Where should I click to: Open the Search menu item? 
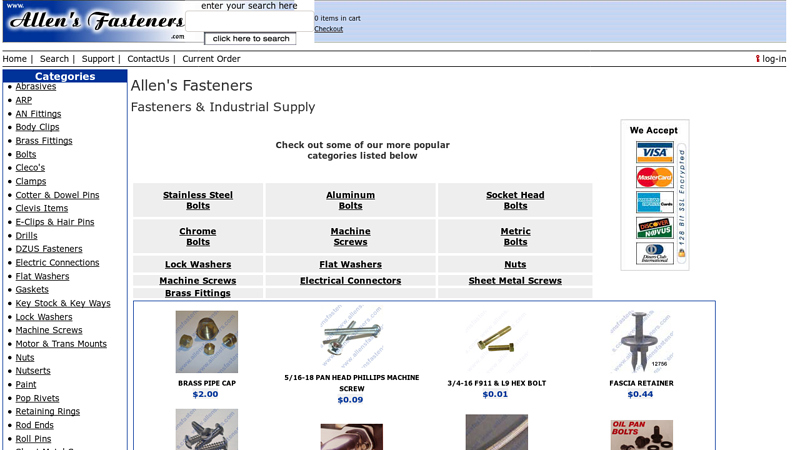pos(54,59)
